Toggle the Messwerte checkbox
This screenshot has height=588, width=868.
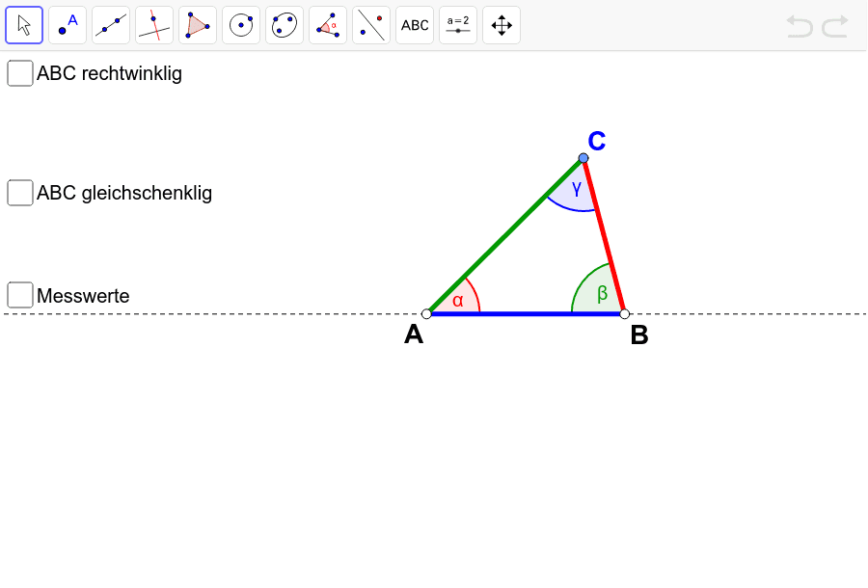pos(20,295)
